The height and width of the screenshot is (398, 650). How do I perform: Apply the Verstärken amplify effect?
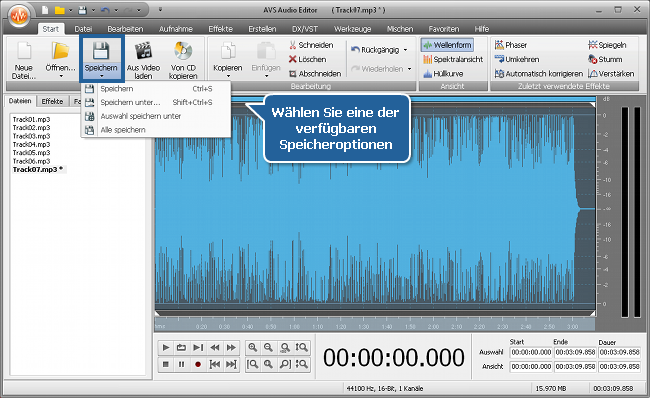(x=611, y=74)
